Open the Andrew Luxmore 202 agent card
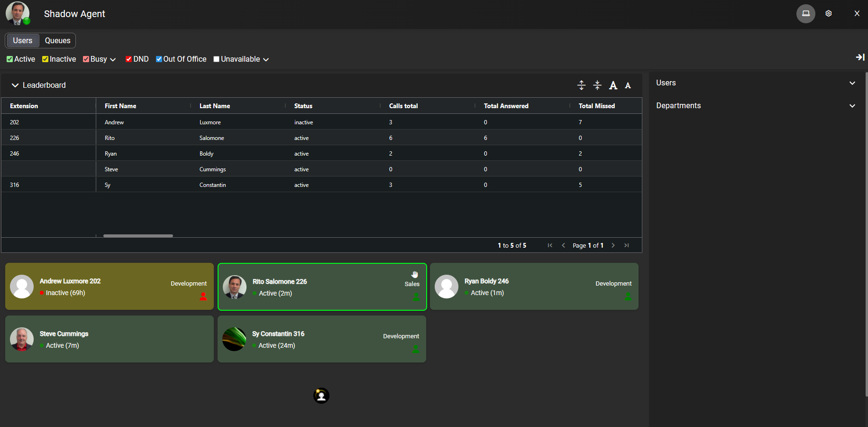 pyautogui.click(x=110, y=287)
